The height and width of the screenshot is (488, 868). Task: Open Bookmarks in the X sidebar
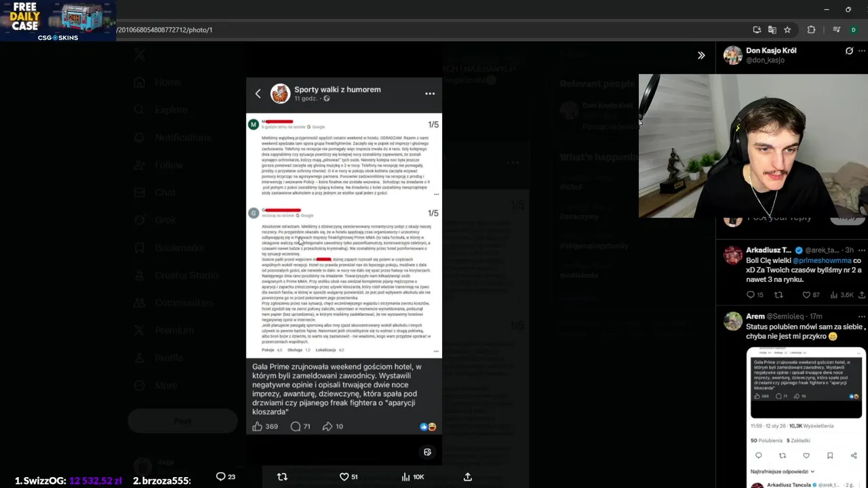tap(170, 247)
